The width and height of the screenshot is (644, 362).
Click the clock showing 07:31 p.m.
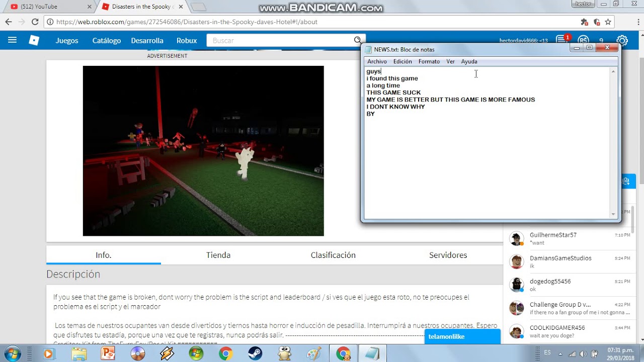pyautogui.click(x=620, y=350)
